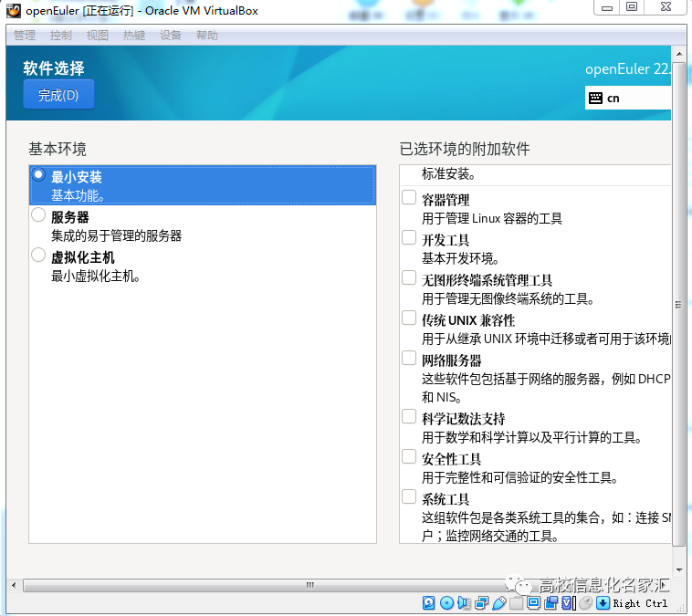Maximize the VirtualBox window
The height and width of the screenshot is (616, 692).
(632, 7)
